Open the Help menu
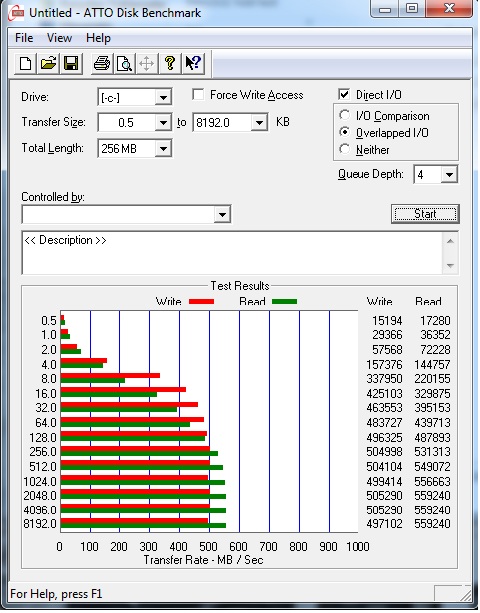Viewport: 480px width, 613px height. [x=99, y=38]
